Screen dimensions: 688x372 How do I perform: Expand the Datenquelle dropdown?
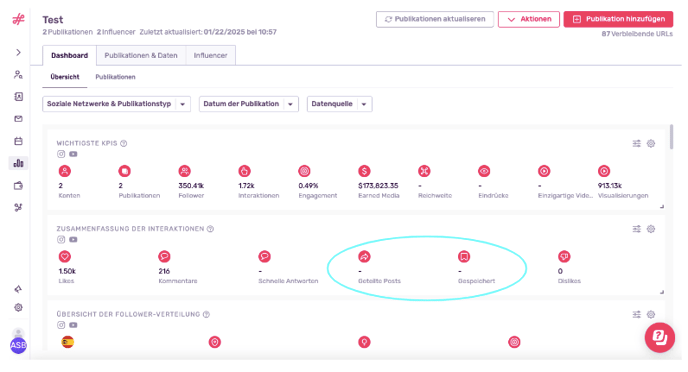click(340, 104)
